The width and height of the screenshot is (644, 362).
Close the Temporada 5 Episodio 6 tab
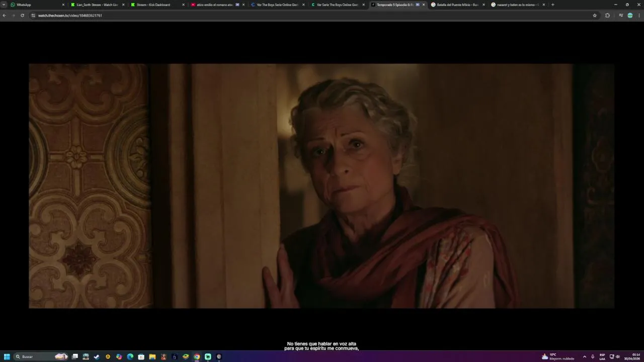pyautogui.click(x=424, y=5)
